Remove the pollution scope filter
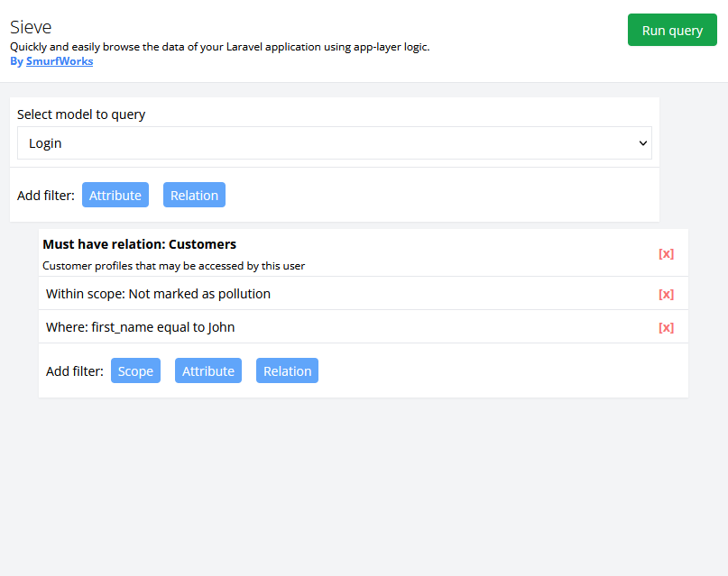 pyautogui.click(x=667, y=294)
